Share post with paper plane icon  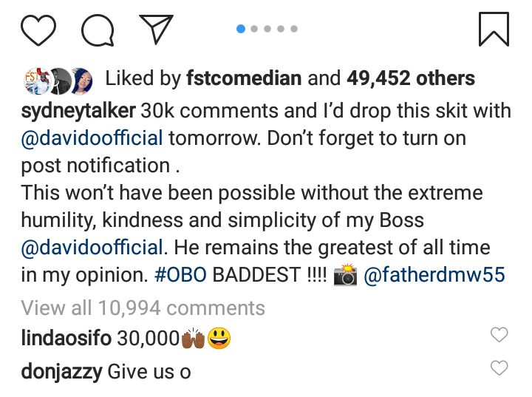coord(156,30)
